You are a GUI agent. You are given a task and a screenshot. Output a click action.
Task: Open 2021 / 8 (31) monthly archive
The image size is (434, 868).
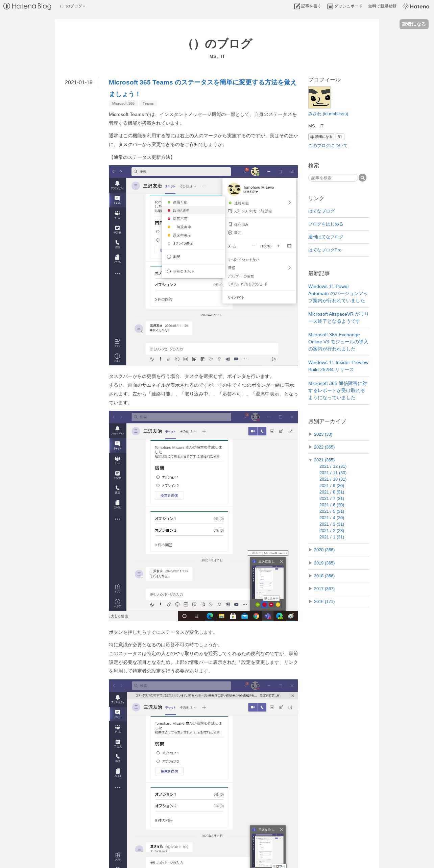tap(332, 492)
